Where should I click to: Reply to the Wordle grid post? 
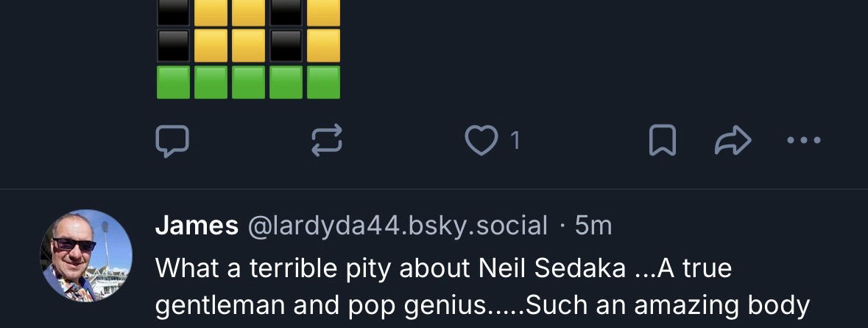click(172, 141)
